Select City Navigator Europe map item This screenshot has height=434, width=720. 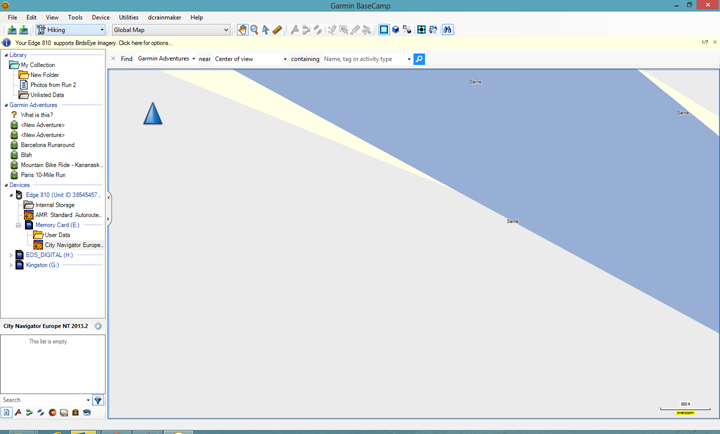73,245
